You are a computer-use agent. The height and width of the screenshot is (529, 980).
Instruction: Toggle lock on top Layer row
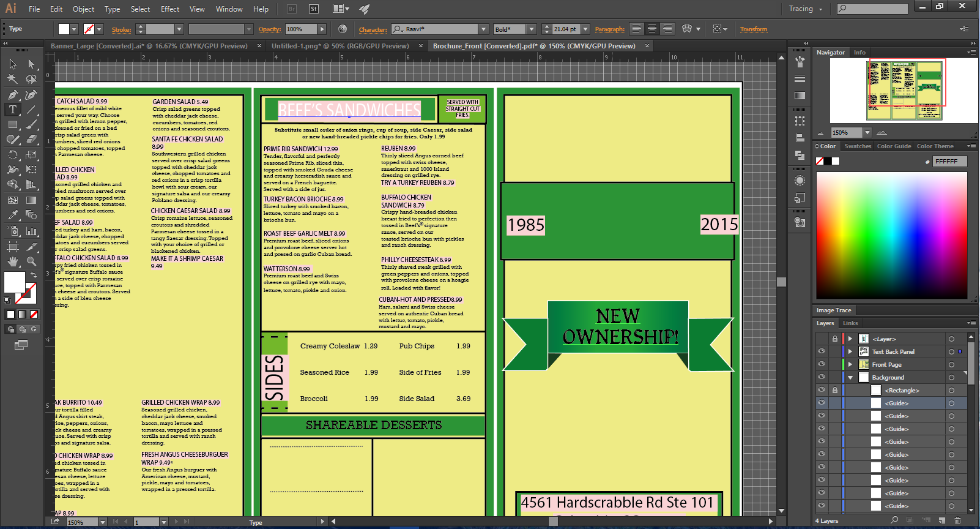tap(834, 339)
